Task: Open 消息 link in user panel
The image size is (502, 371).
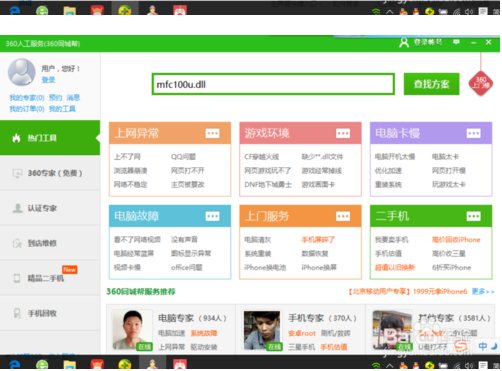Action: tap(73, 98)
